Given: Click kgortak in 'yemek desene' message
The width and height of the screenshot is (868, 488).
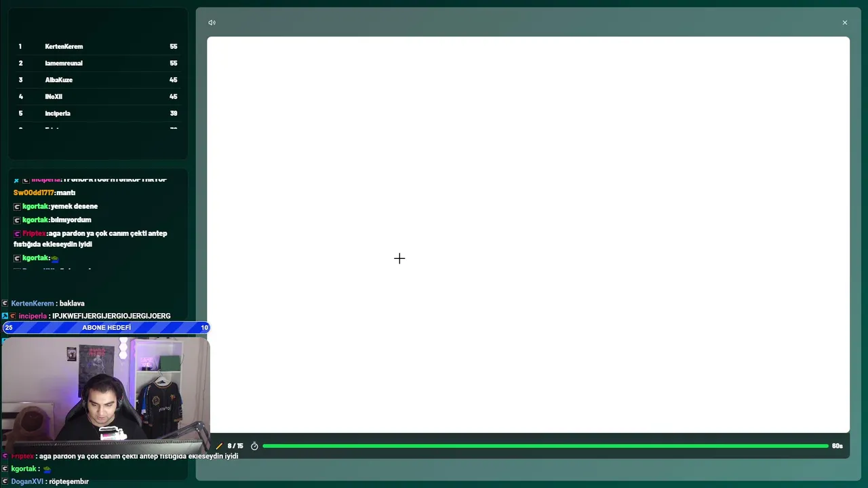Looking at the screenshot, I should 35,206.
